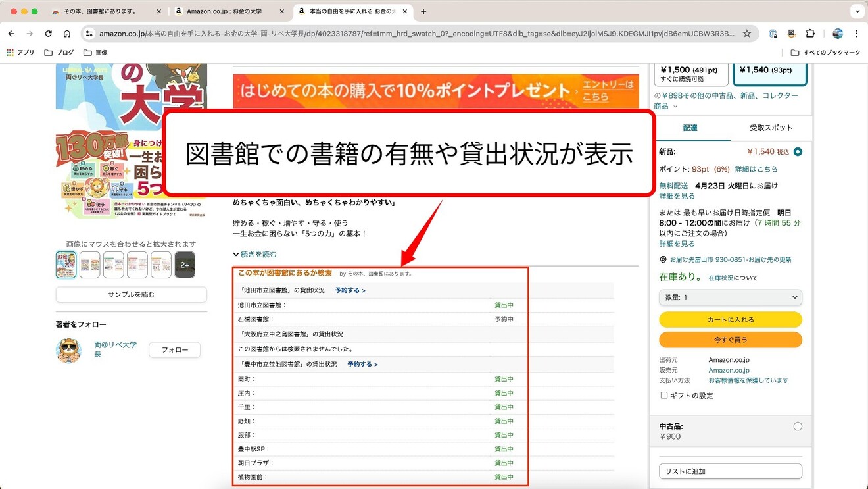The image size is (868, 489).
Task: Select the ¥1,540 (93pt) format option
Action: pos(770,74)
